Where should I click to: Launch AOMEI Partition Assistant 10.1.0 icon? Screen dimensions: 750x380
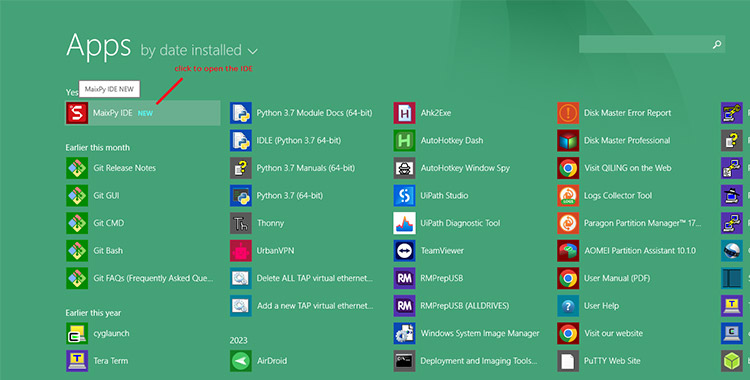pyautogui.click(x=568, y=250)
